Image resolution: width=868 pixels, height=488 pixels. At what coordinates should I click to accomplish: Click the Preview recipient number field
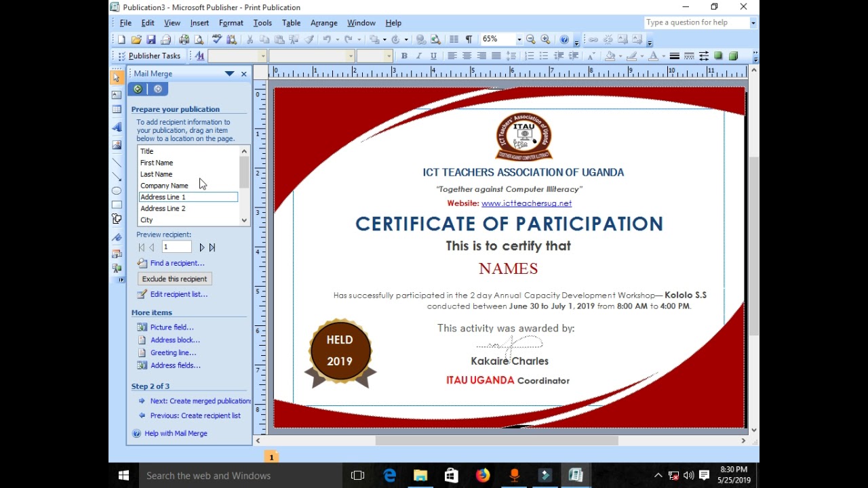(x=176, y=247)
